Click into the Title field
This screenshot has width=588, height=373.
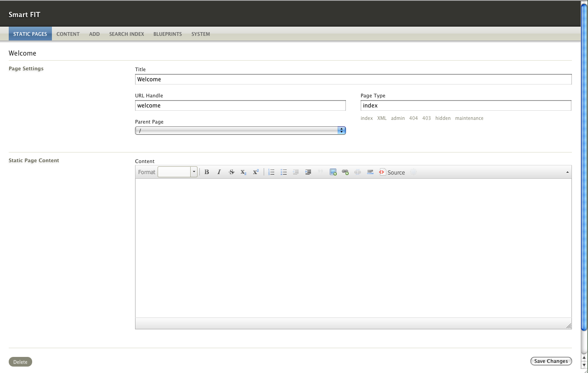tap(353, 79)
